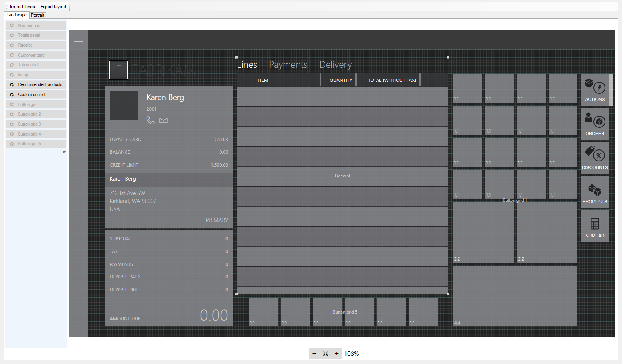
Task: Click Export layout
Action: [53, 6]
